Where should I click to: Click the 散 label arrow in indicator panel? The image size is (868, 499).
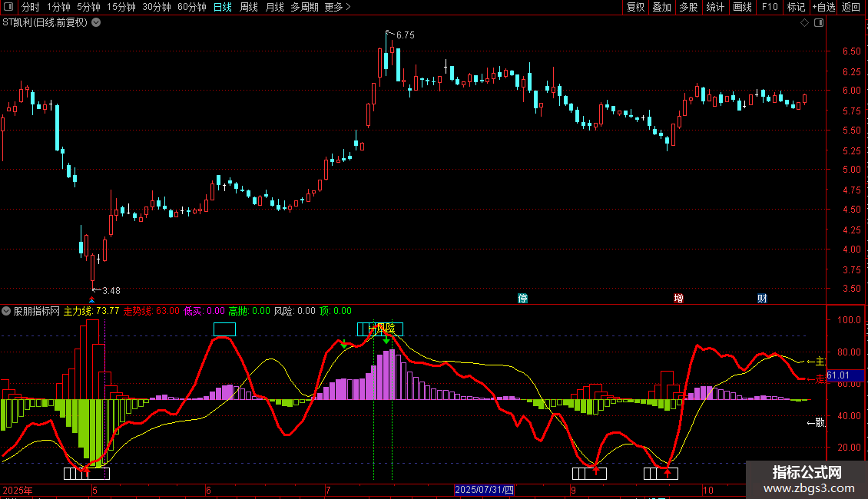tap(814, 422)
